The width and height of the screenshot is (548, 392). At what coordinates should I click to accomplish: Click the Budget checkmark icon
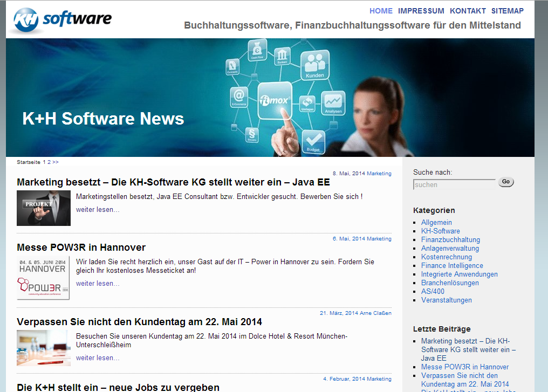[313, 142]
